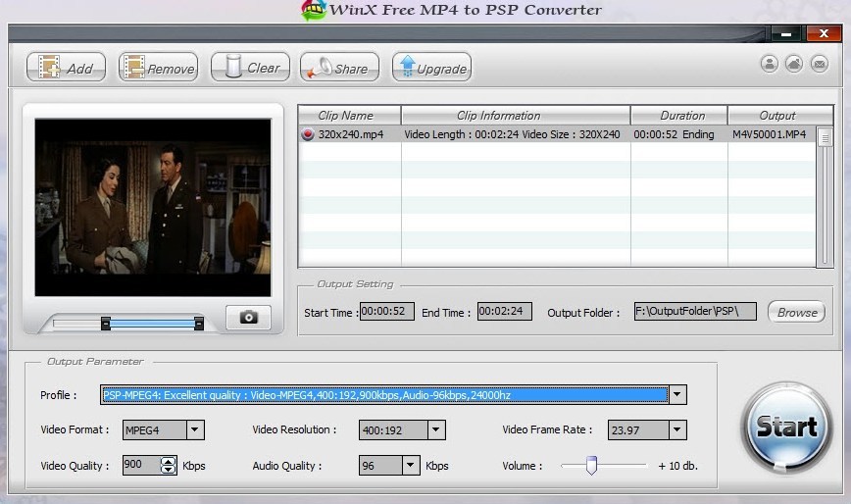Click the trim end handle on the preview slider
The image size is (851, 504).
[x=199, y=324]
